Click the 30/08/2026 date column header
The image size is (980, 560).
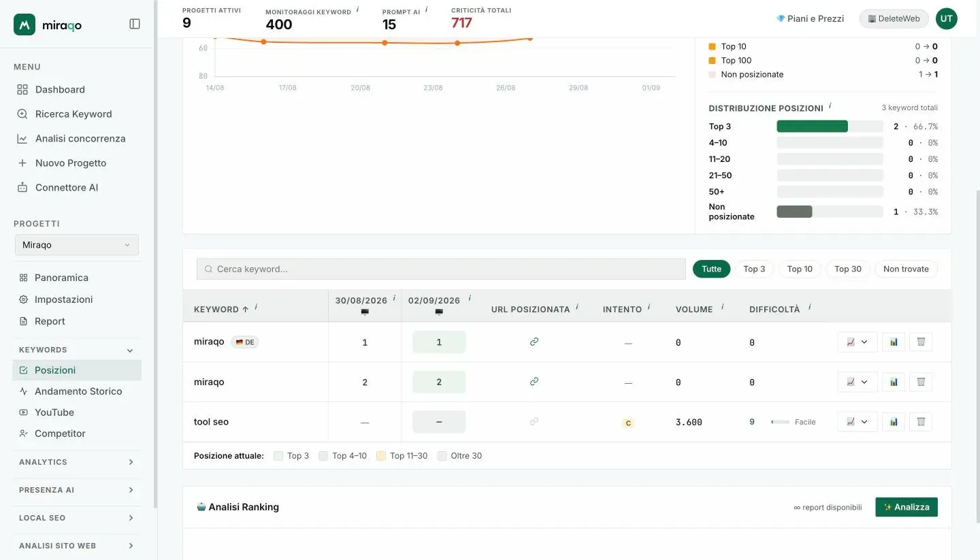pyautogui.click(x=361, y=300)
